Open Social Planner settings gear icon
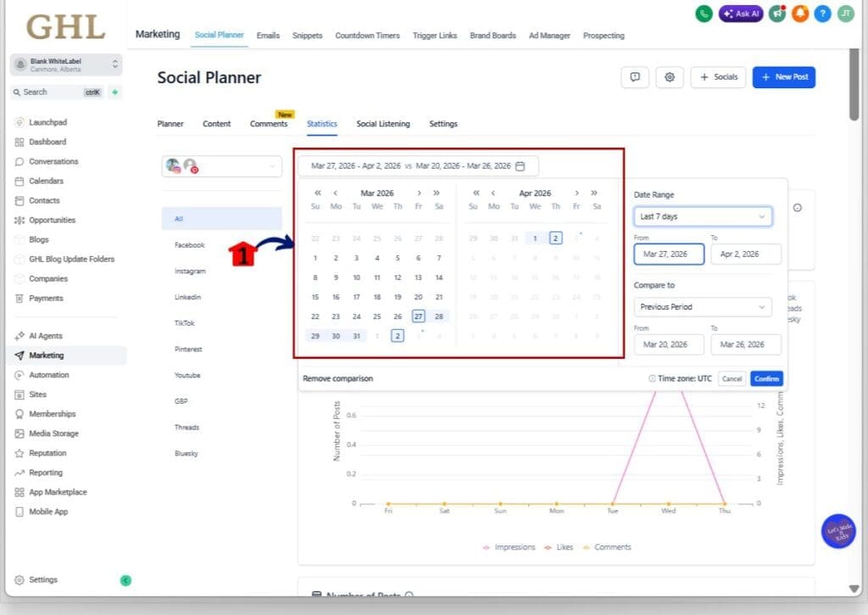Image resolution: width=868 pixels, height=615 pixels. [x=670, y=77]
